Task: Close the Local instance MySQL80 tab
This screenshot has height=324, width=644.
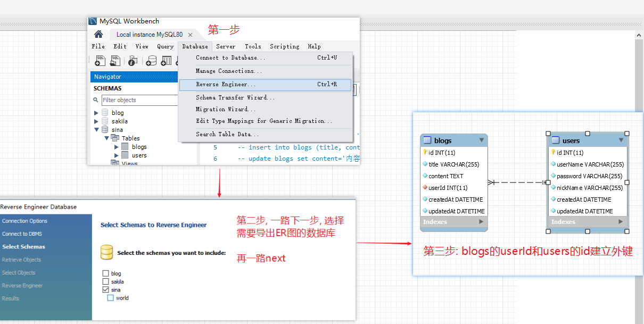Action: tap(190, 35)
